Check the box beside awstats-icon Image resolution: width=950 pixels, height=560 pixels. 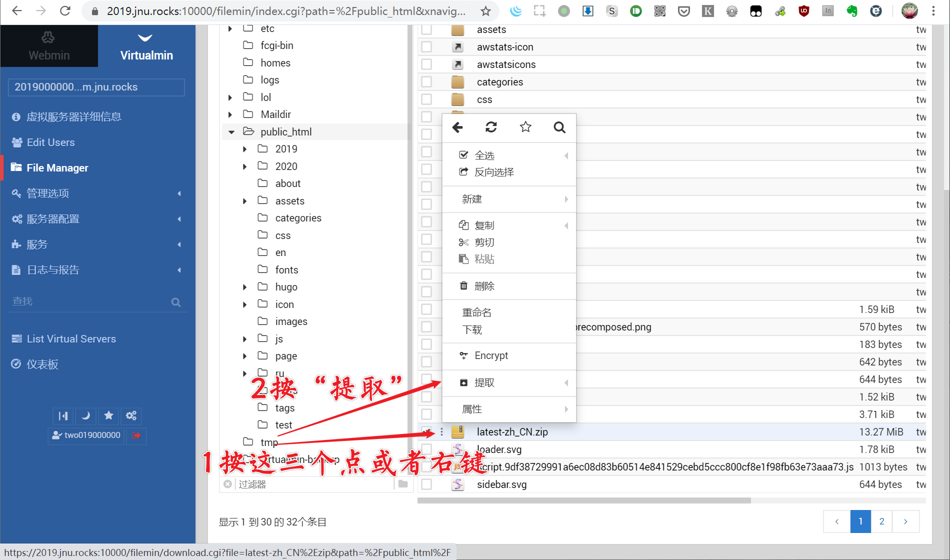point(426,47)
